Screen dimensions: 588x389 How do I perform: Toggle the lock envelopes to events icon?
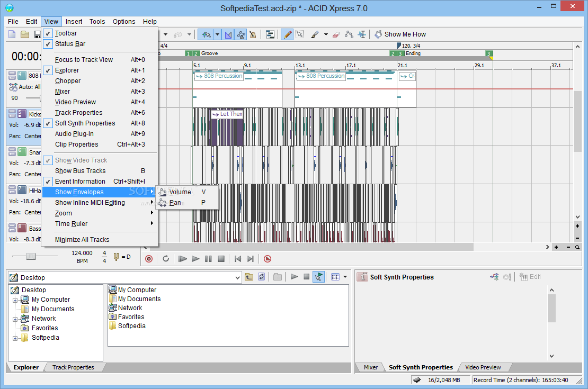241,35
